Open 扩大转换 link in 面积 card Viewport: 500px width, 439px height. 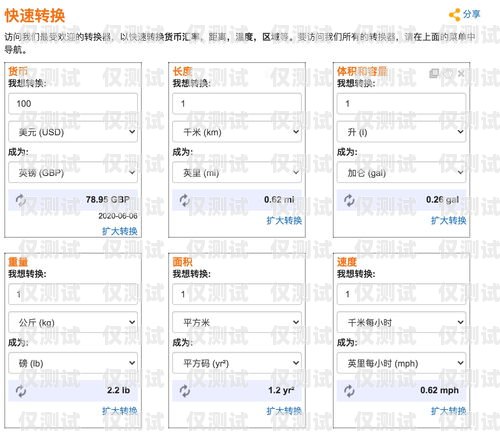pos(284,411)
